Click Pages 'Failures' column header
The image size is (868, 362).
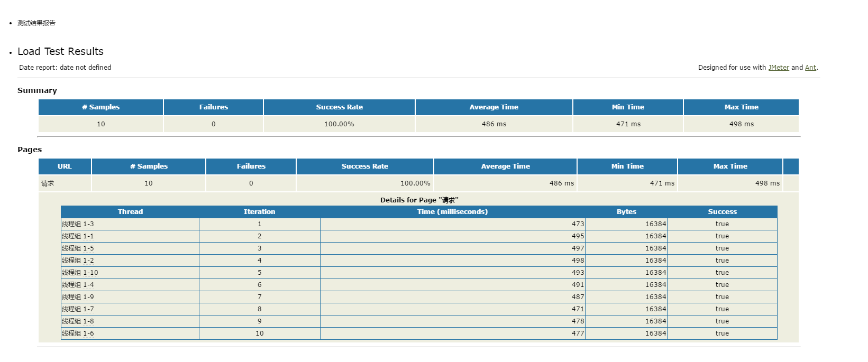(251, 166)
